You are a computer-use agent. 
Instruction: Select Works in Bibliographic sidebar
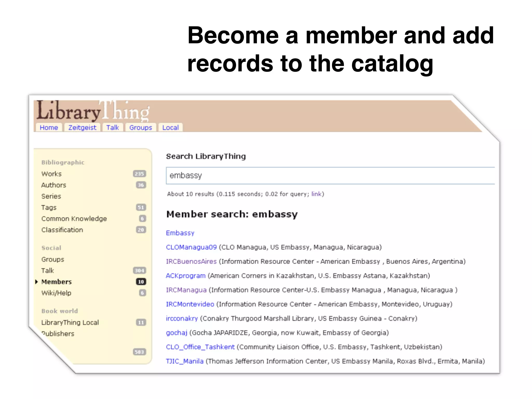pyautogui.click(x=51, y=174)
